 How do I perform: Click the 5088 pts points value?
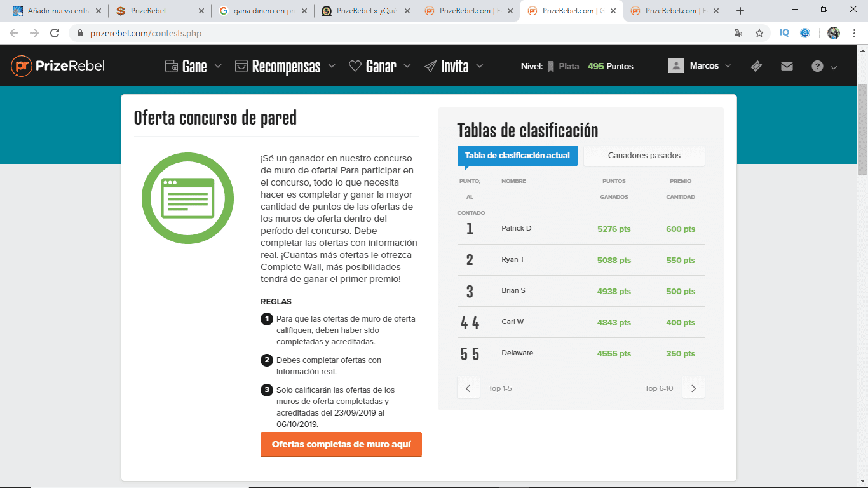pyautogui.click(x=614, y=261)
